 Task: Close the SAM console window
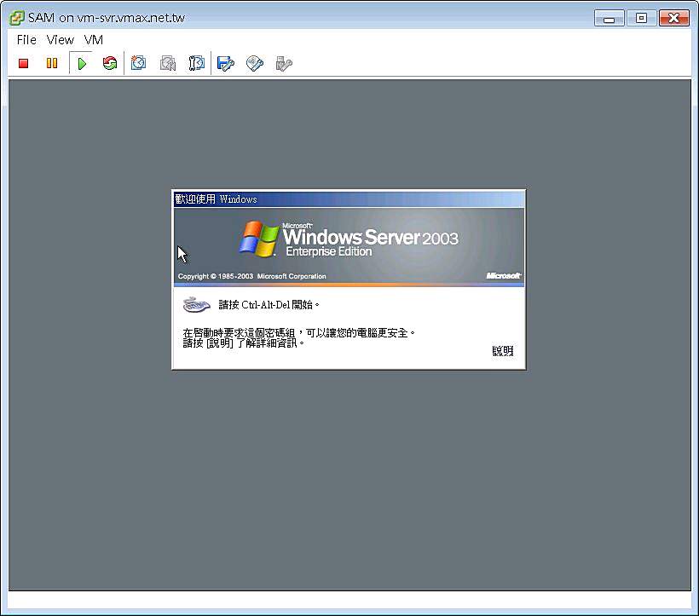click(674, 18)
